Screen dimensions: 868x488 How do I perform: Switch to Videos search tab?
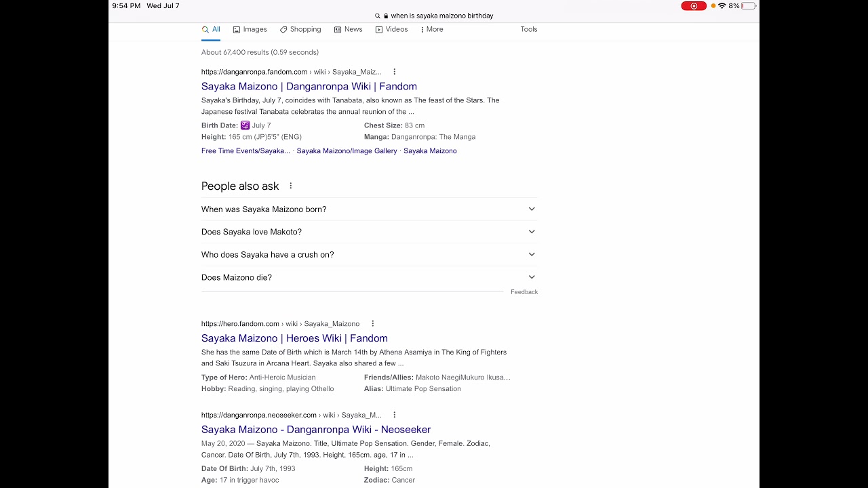point(391,30)
